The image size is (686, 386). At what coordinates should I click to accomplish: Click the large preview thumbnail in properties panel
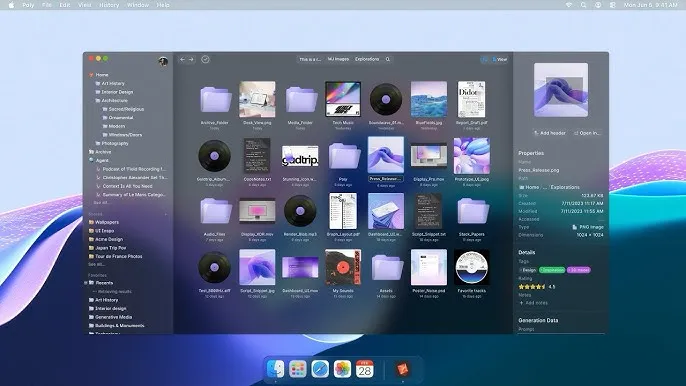click(x=561, y=90)
